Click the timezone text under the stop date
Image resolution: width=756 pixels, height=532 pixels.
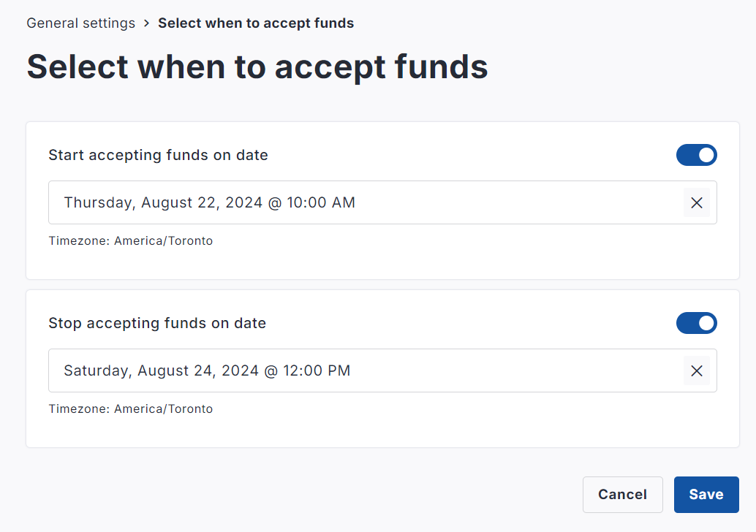pos(131,408)
